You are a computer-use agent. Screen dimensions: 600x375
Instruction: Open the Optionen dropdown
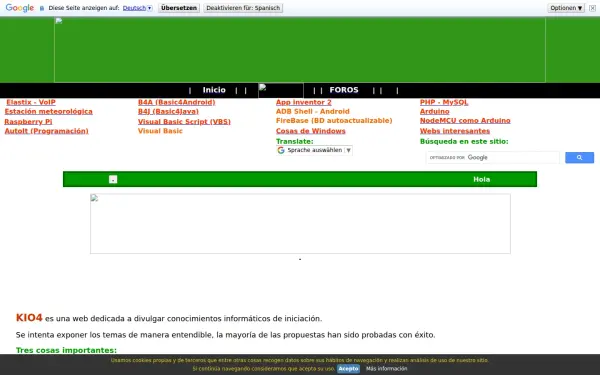(x=566, y=8)
